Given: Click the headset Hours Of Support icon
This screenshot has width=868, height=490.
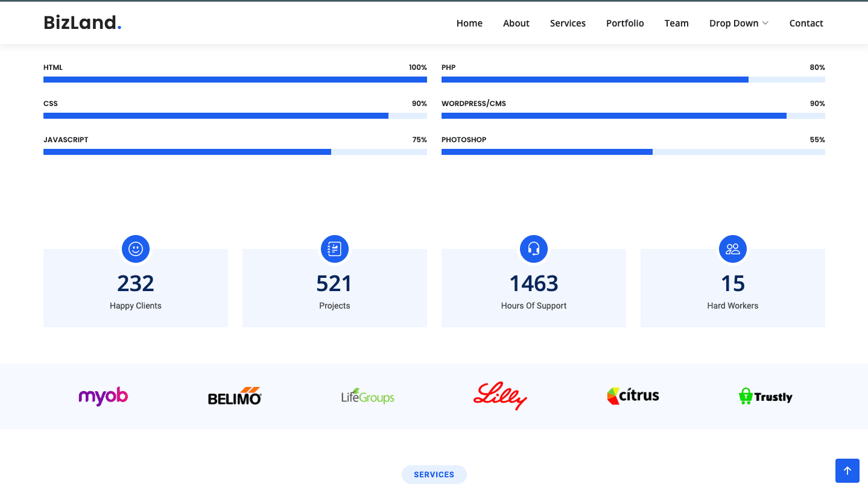Looking at the screenshot, I should point(534,249).
